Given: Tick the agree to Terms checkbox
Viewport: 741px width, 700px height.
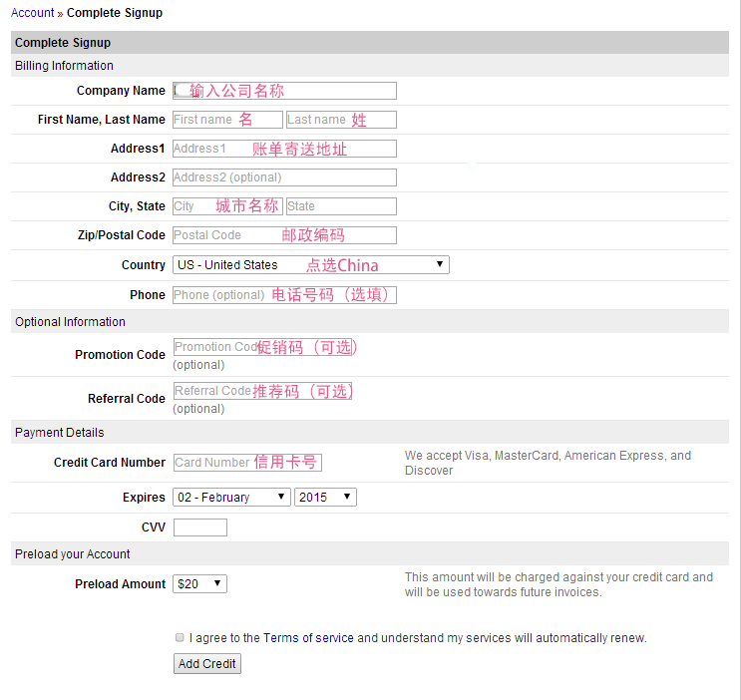Looking at the screenshot, I should (x=180, y=637).
